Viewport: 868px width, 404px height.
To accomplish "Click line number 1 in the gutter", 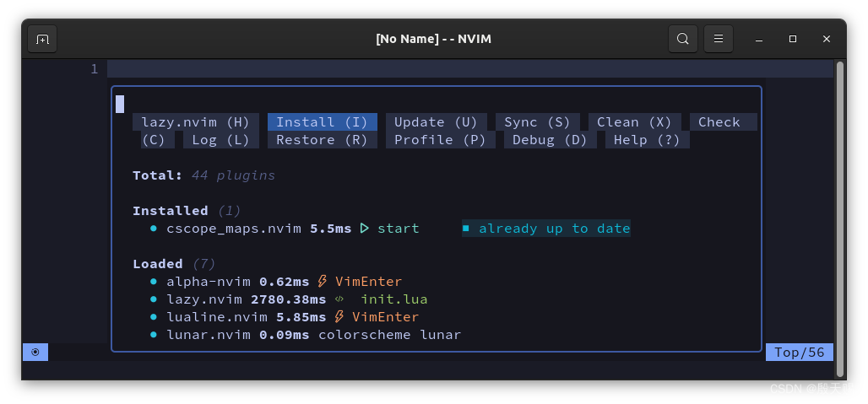I will [94, 69].
